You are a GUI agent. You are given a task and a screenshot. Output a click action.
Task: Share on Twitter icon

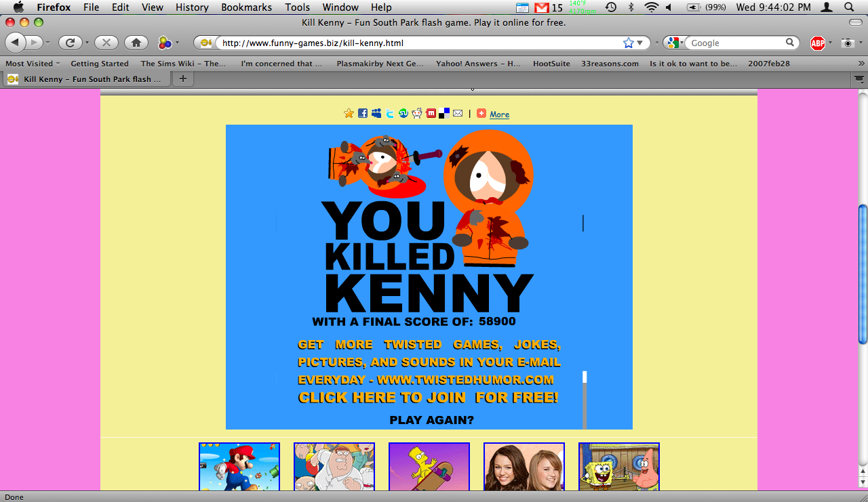click(x=390, y=113)
